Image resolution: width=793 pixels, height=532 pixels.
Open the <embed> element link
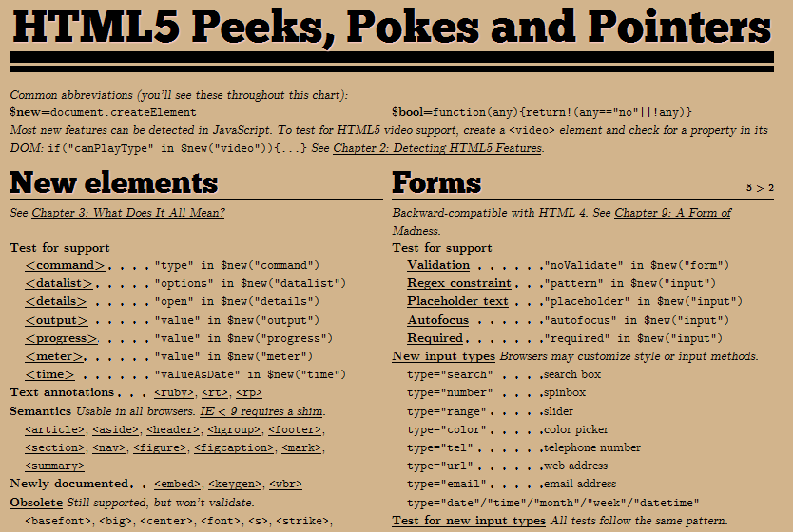pos(177,484)
